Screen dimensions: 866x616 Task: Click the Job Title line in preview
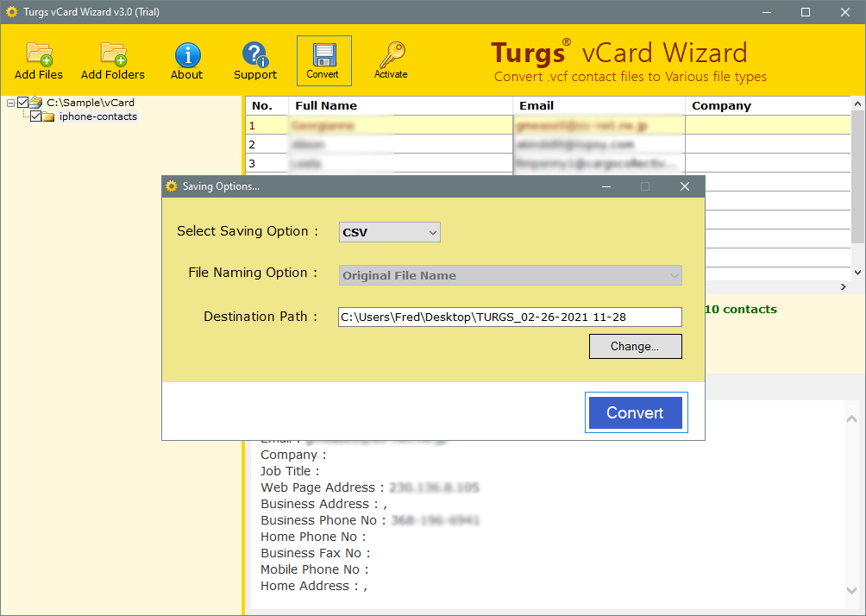(x=290, y=471)
